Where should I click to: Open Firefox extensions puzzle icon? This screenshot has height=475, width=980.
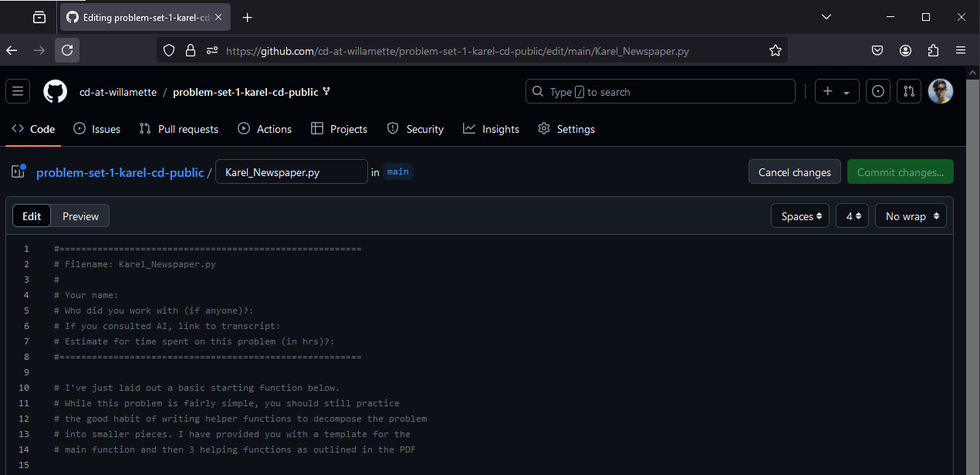point(933,50)
